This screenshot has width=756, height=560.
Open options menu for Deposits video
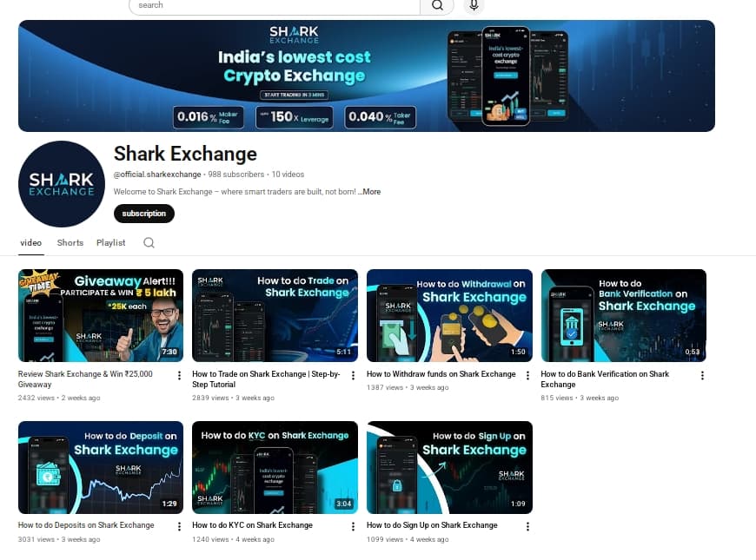click(x=179, y=527)
